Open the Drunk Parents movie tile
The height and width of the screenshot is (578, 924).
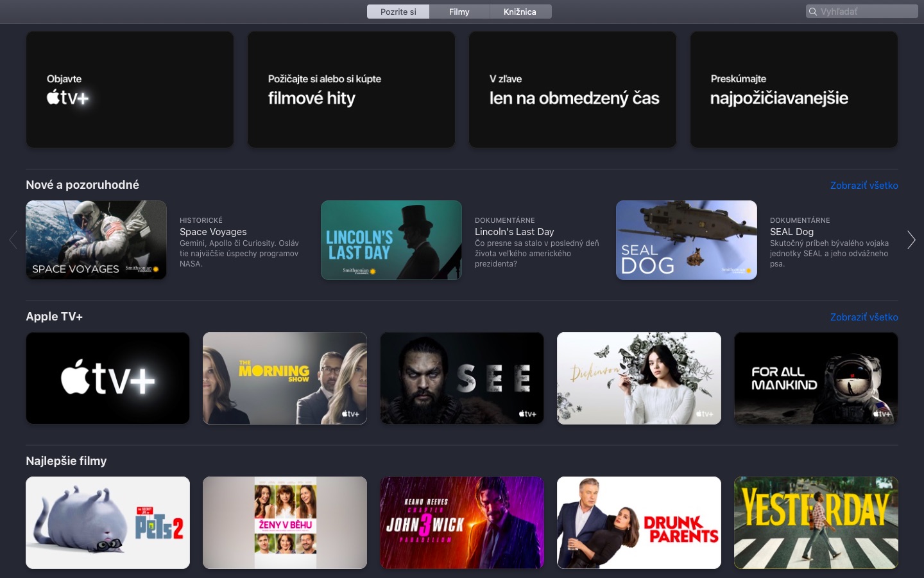tap(639, 523)
